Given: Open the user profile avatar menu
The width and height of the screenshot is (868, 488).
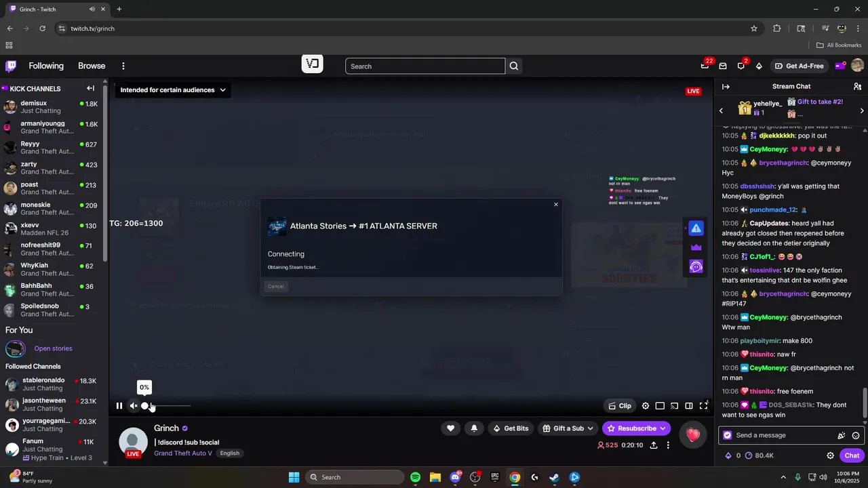Looking at the screenshot, I should click(x=857, y=66).
